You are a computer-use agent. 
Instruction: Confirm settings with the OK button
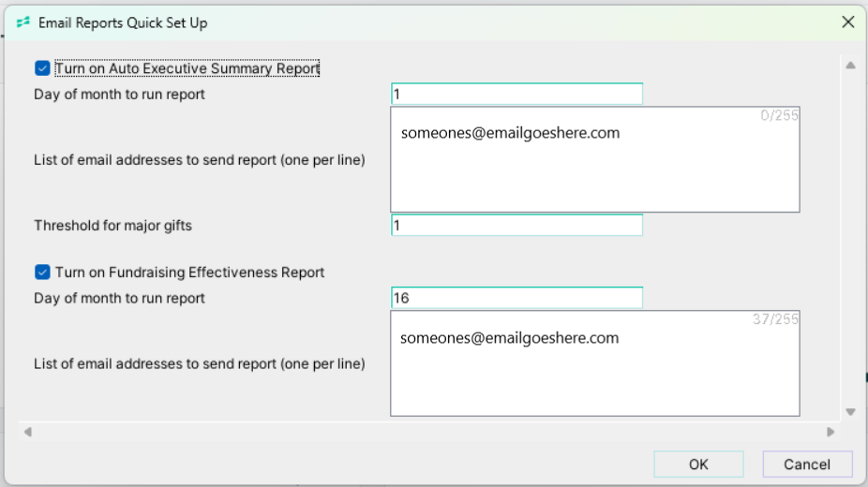(x=698, y=465)
